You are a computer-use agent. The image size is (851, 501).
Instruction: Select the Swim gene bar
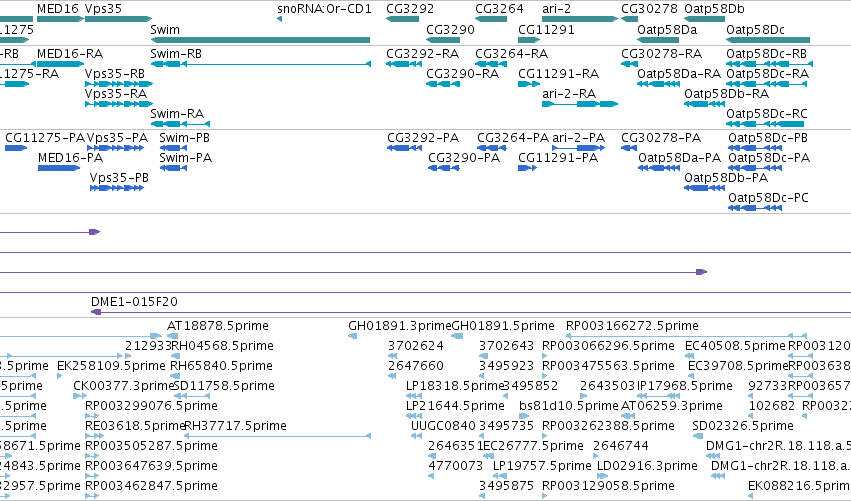(260, 40)
